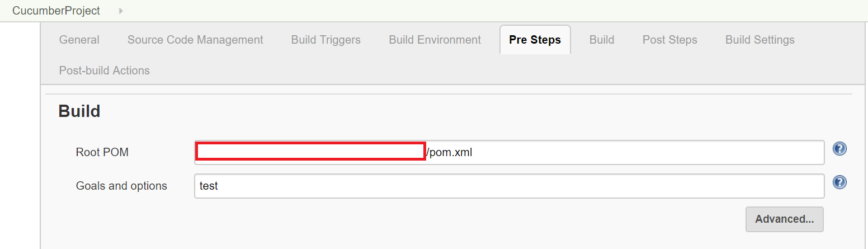
Task: Open help for the Root POM field
Action: click(839, 149)
